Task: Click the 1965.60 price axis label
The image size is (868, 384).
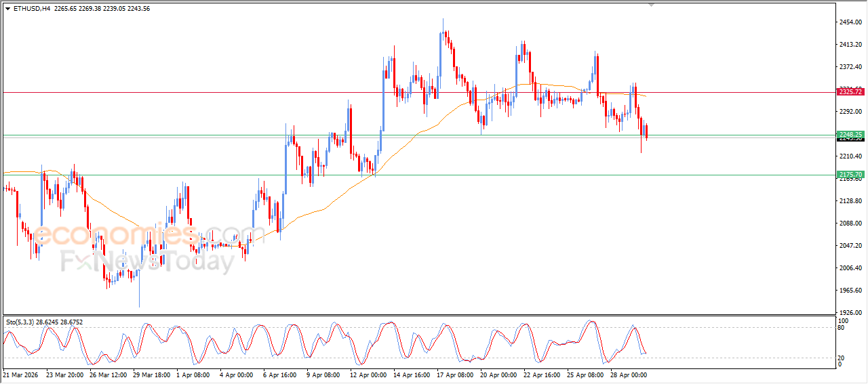Action: 851,291
